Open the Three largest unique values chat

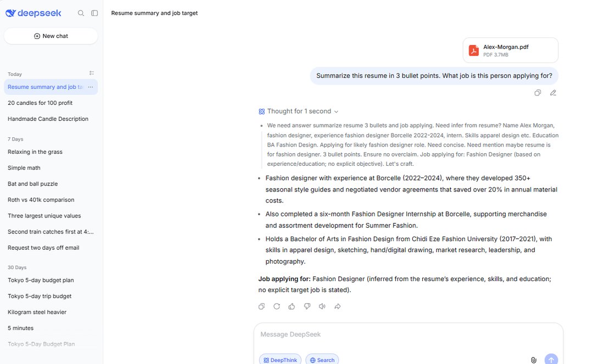[51, 216]
